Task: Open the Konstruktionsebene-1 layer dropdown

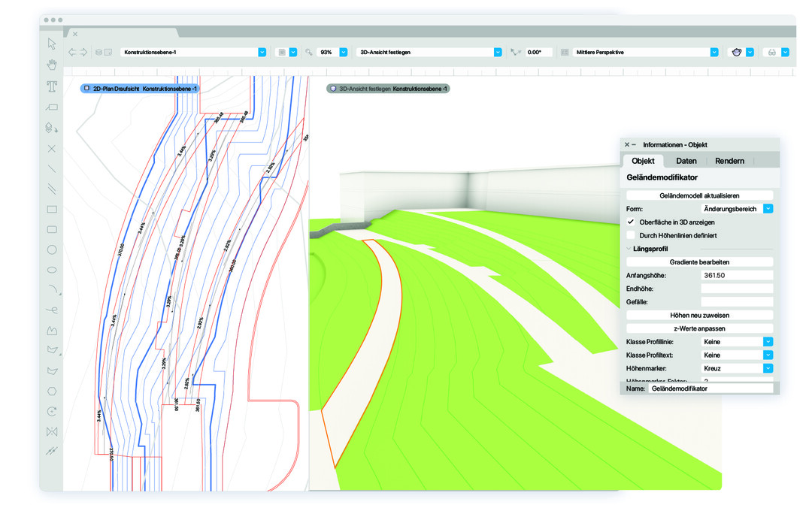Action: pos(262,53)
